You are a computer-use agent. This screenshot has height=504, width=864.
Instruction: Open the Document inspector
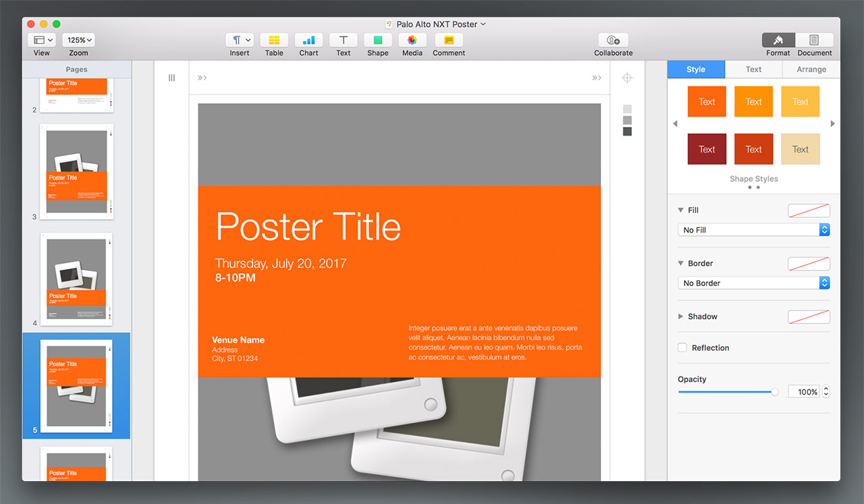pyautogui.click(x=814, y=40)
